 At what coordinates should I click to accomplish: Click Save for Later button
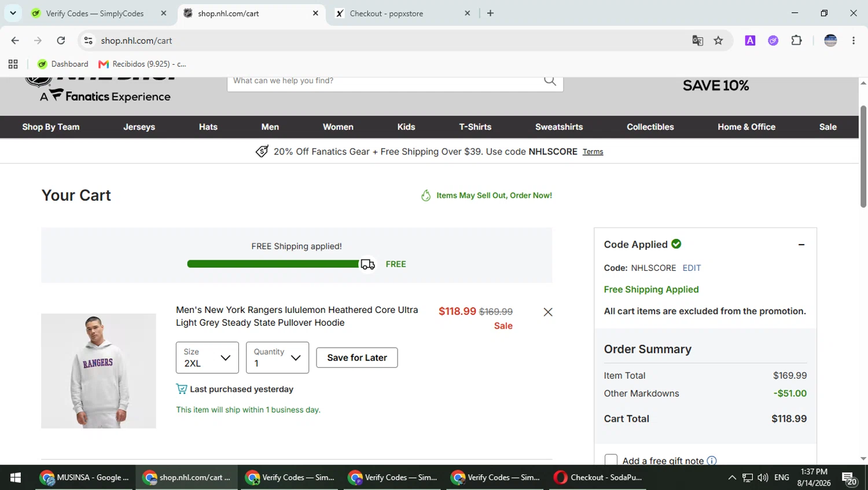[357, 358]
